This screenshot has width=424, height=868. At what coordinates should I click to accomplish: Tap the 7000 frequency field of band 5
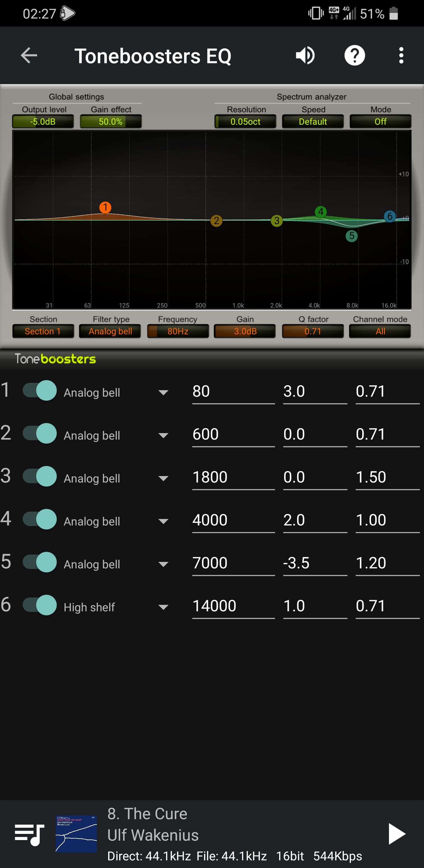coord(233,563)
